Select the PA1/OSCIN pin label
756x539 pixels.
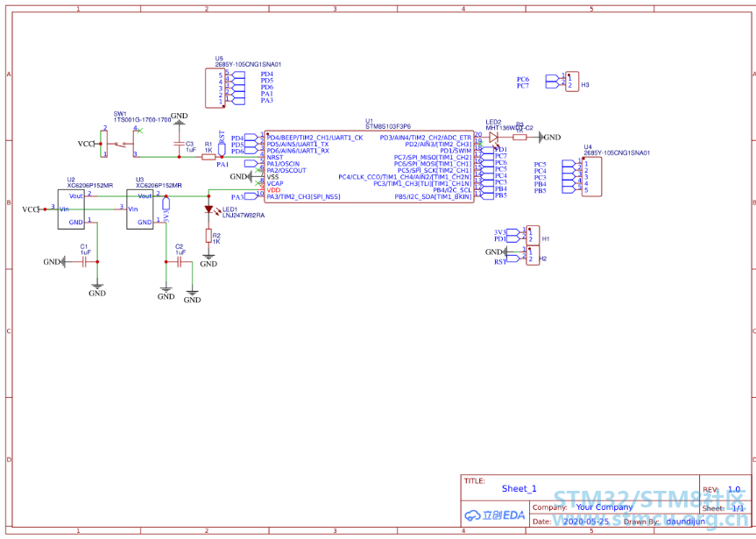pos(283,164)
